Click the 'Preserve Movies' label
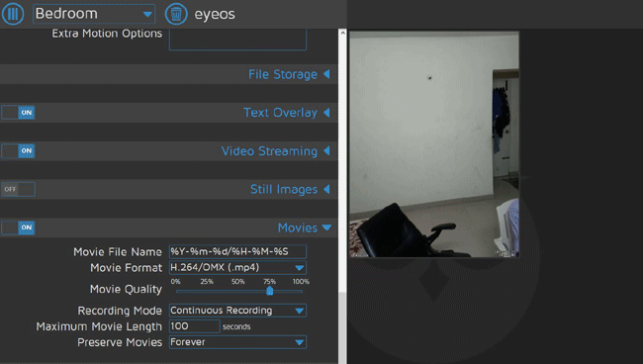The height and width of the screenshot is (364, 643). pyautogui.click(x=120, y=342)
